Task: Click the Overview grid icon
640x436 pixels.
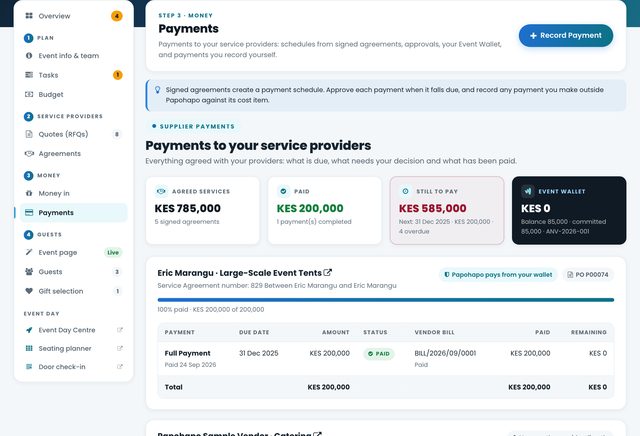Action: pos(29,16)
